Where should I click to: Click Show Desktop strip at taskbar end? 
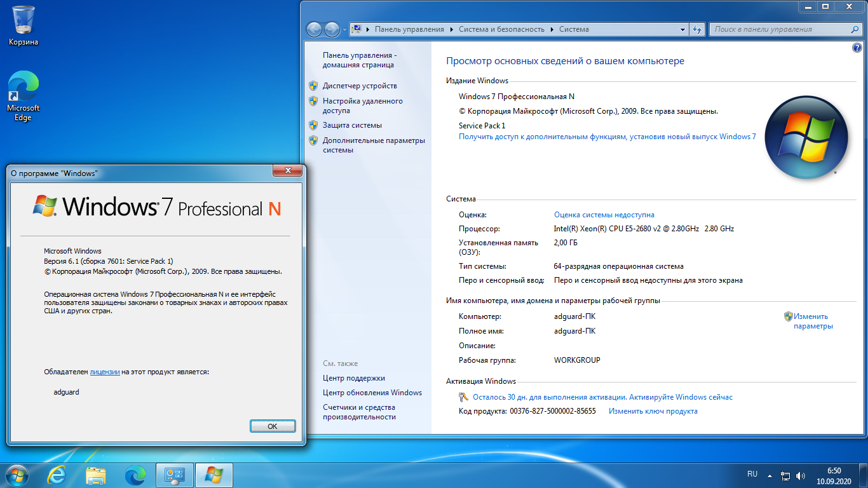click(x=864, y=475)
